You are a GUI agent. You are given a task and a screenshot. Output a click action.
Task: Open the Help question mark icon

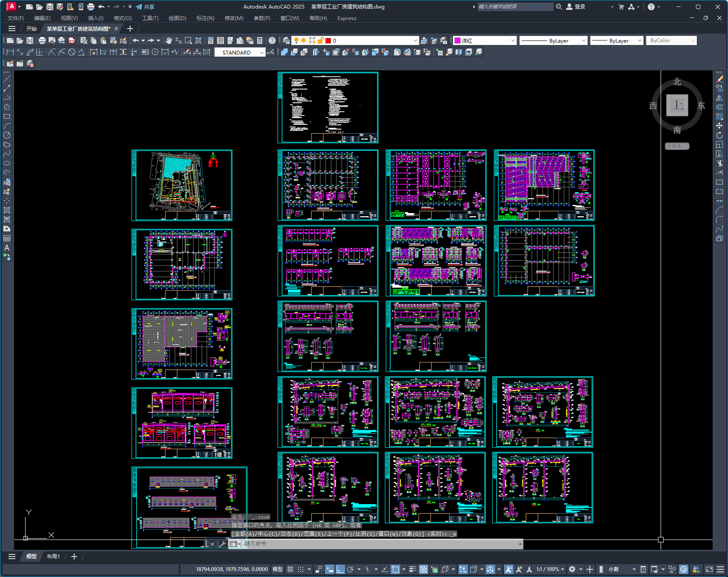[272, 40]
